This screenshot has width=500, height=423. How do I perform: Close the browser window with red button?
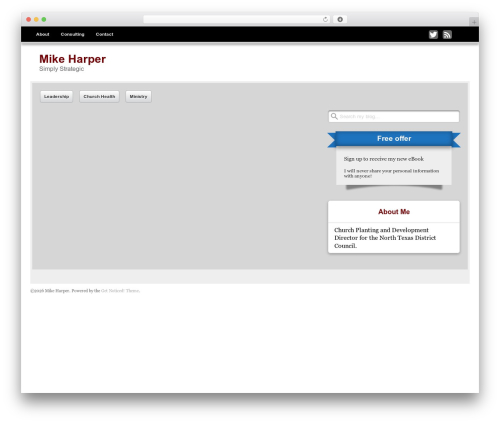coord(29,19)
